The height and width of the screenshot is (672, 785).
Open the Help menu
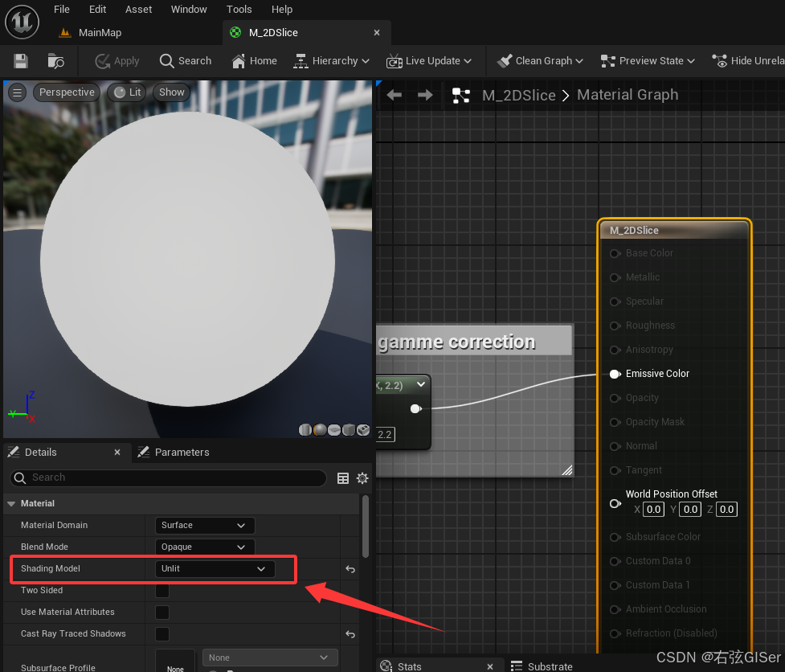(x=282, y=10)
